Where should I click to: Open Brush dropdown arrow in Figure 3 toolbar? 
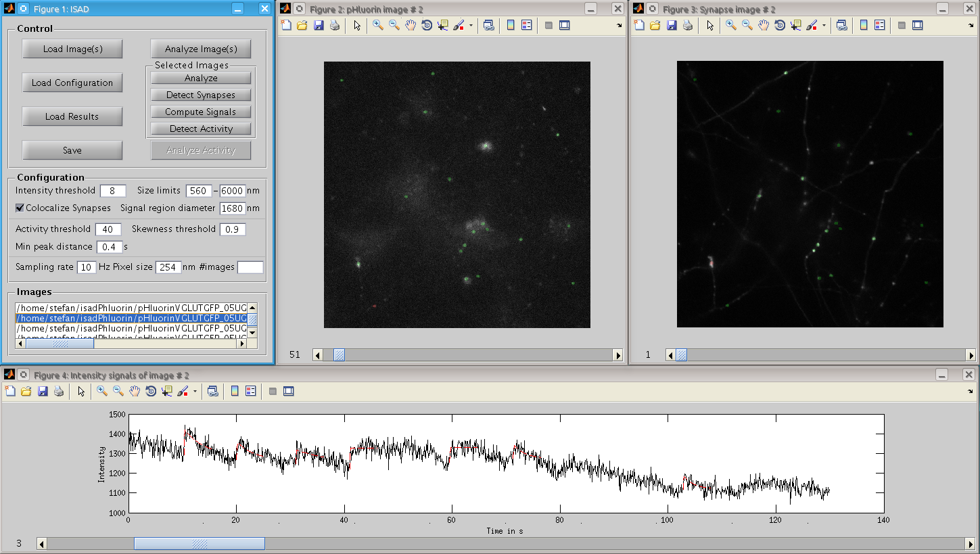(824, 26)
